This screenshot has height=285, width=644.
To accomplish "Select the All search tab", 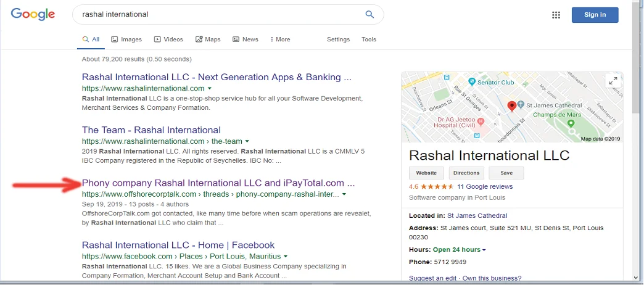I will tap(91, 39).
